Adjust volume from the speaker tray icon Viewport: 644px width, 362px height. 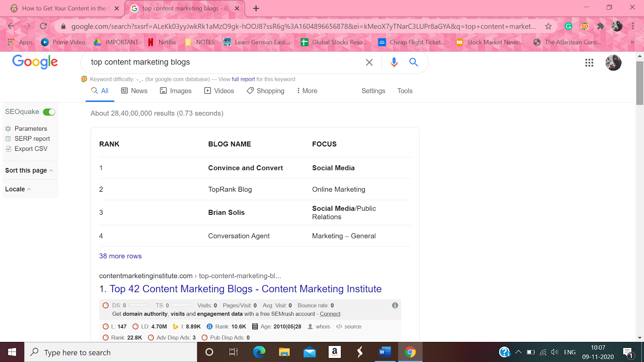pyautogui.click(x=555, y=352)
